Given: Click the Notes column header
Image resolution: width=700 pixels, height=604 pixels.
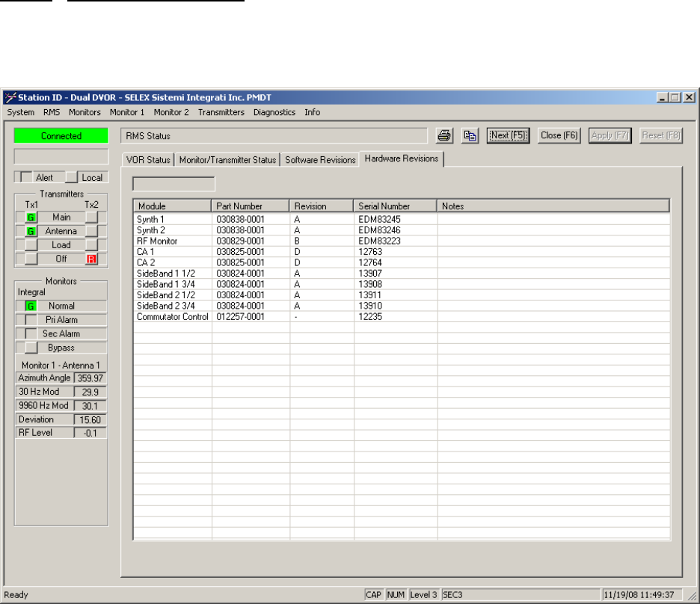Looking at the screenshot, I should 553,206.
